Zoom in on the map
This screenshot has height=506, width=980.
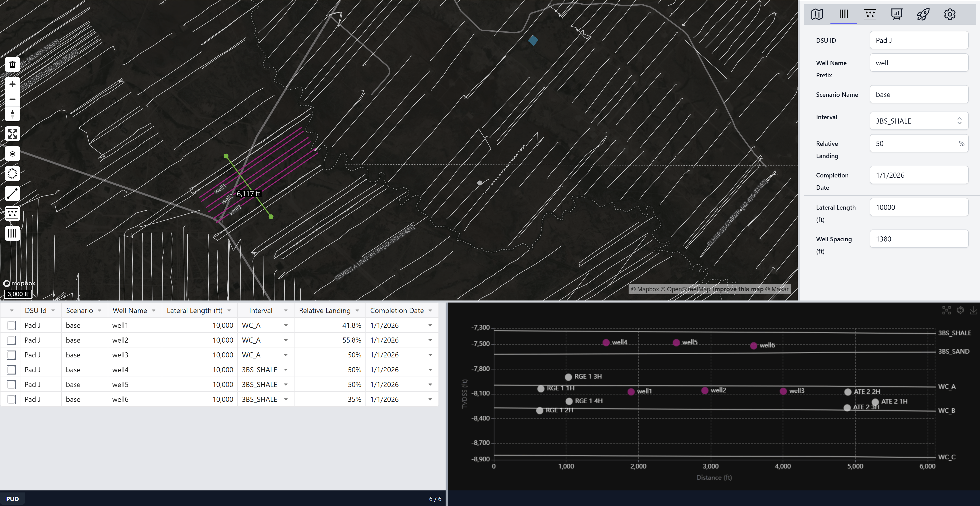(12, 85)
